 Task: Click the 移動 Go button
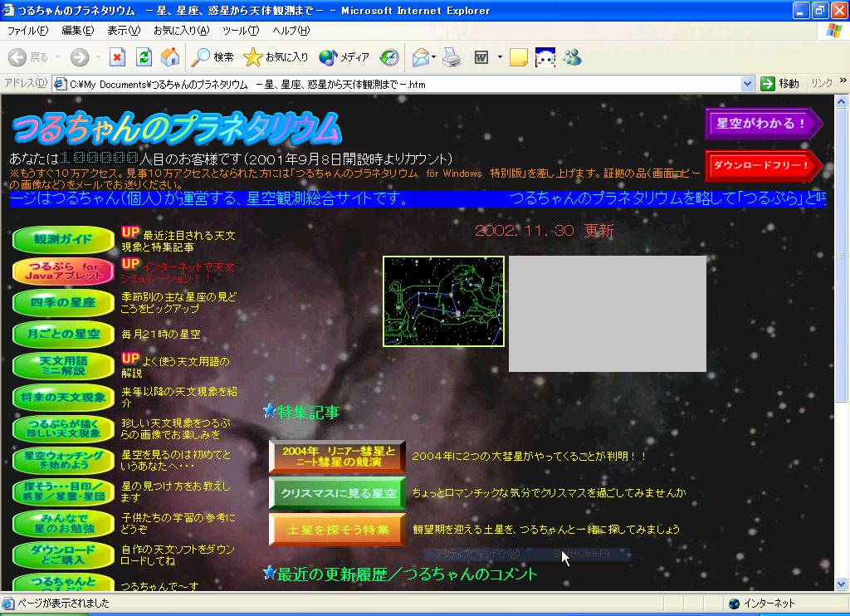(780, 84)
